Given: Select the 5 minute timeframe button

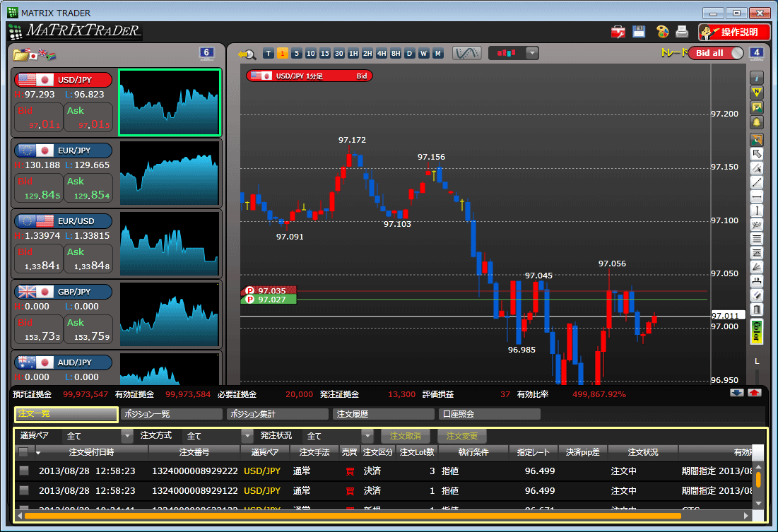Looking at the screenshot, I should 296,53.
